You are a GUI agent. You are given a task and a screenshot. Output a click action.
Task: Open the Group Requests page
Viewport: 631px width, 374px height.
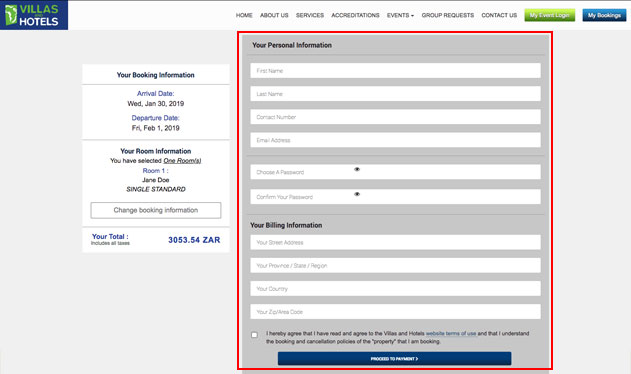coord(447,15)
